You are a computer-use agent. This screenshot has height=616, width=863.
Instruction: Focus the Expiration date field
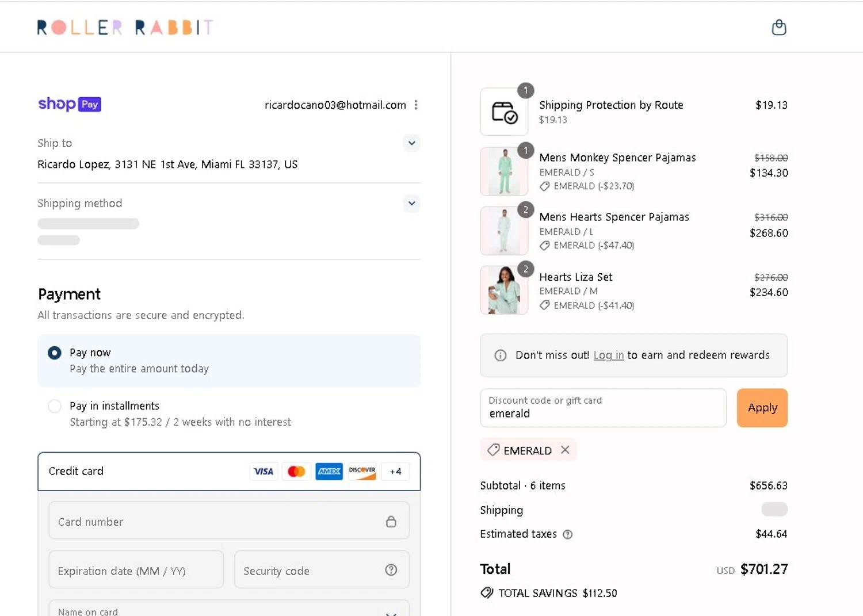coord(136,569)
